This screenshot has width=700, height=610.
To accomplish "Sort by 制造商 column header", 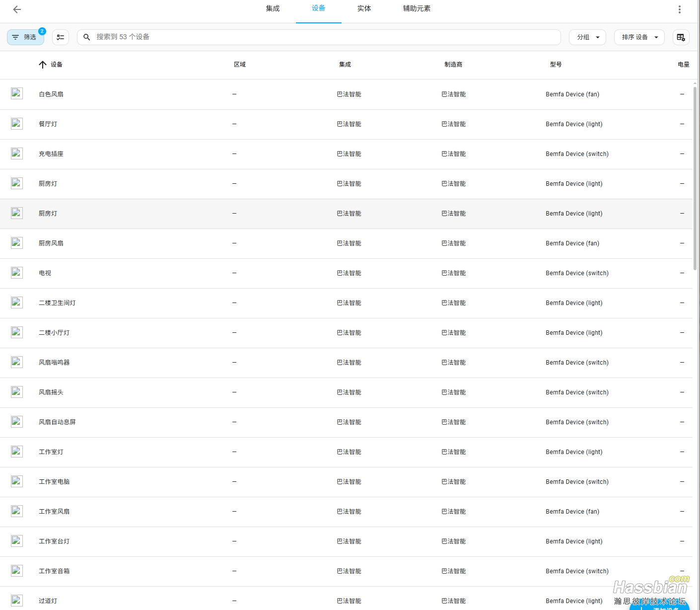I will pos(453,65).
